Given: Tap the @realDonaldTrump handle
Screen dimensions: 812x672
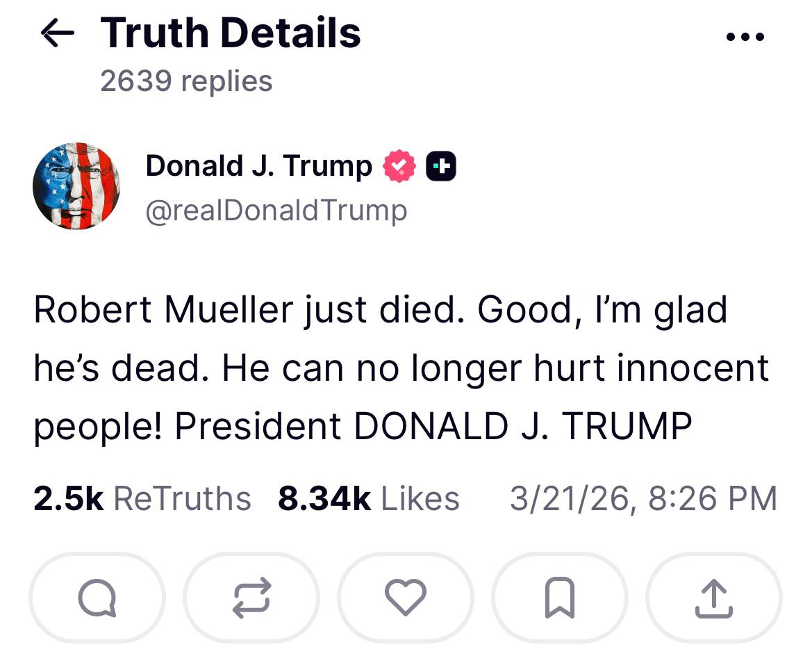Looking at the screenshot, I should 276,210.
